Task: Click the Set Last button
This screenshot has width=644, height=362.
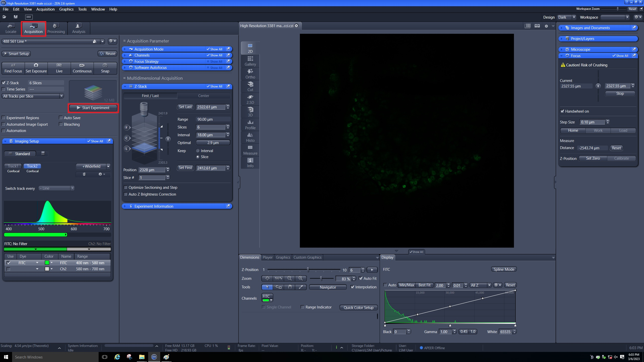Action: [185, 107]
